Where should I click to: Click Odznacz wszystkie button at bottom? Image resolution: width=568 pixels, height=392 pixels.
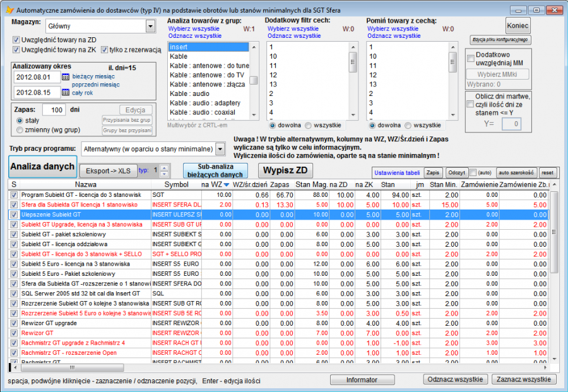coord(455,379)
